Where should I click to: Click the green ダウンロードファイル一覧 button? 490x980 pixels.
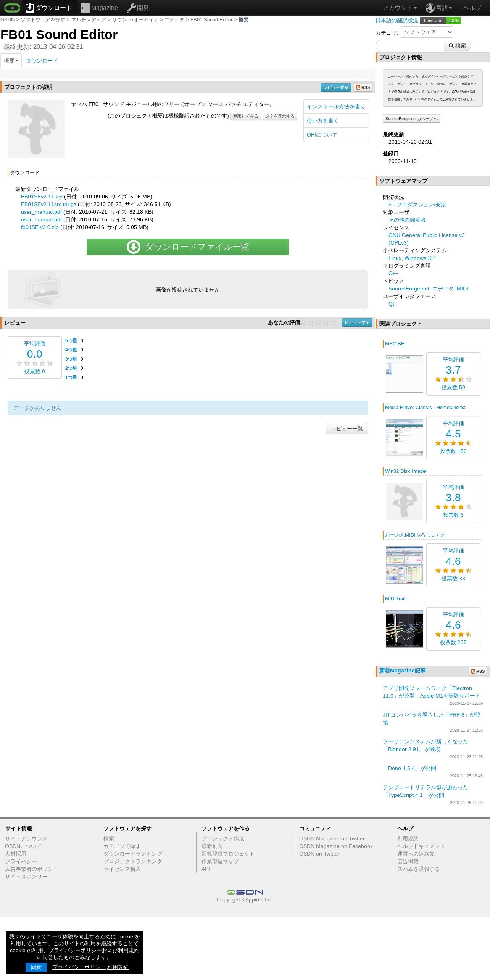pos(188,247)
